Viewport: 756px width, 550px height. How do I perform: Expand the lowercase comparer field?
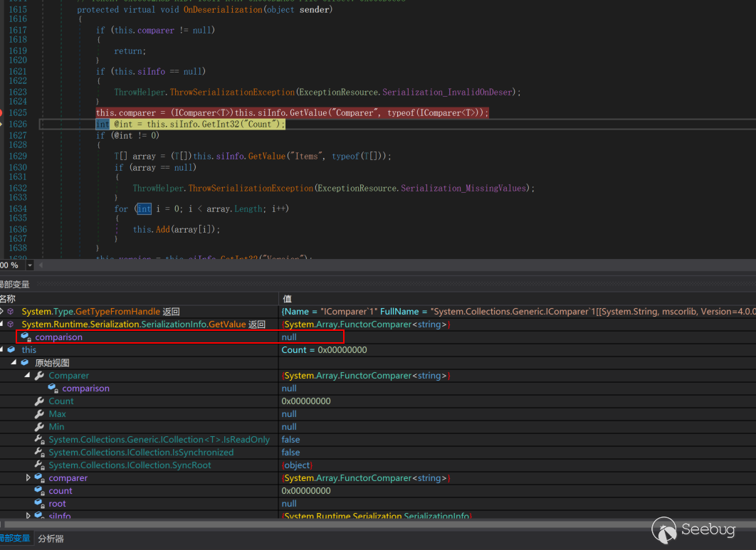point(28,478)
